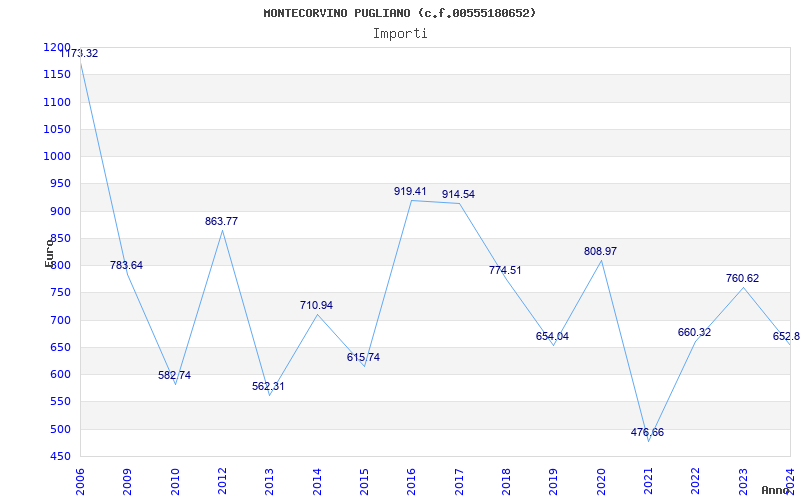800x500 pixels.
Task: Click the 2010 x-axis label
Action: click(x=175, y=481)
